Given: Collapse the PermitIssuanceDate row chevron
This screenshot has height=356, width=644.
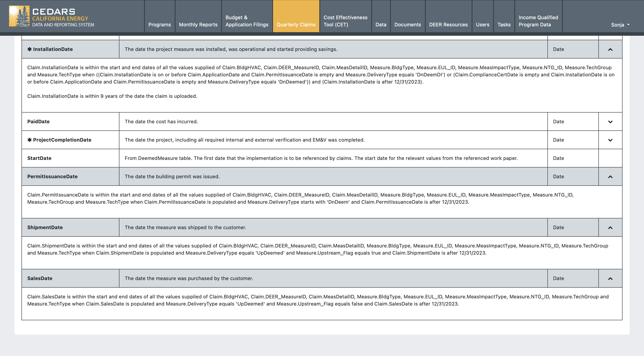Looking at the screenshot, I should [x=610, y=177].
